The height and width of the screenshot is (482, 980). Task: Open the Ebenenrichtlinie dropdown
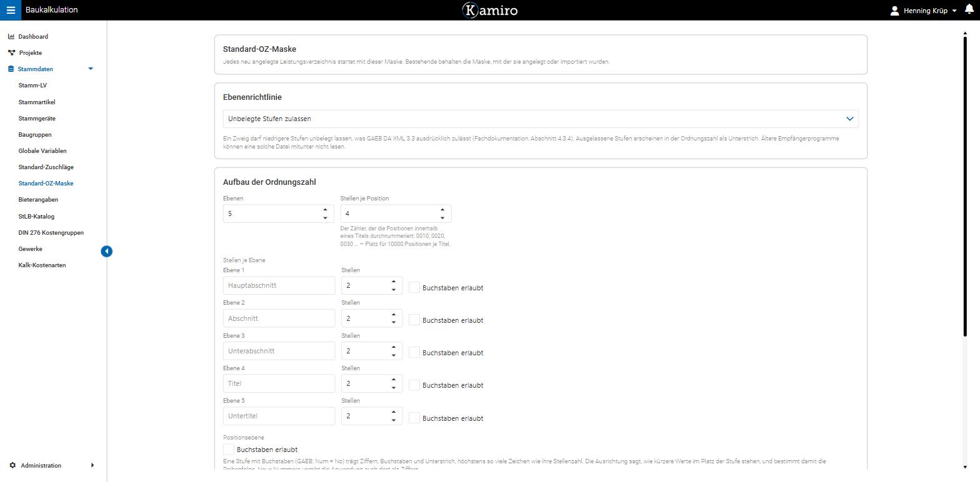(541, 119)
